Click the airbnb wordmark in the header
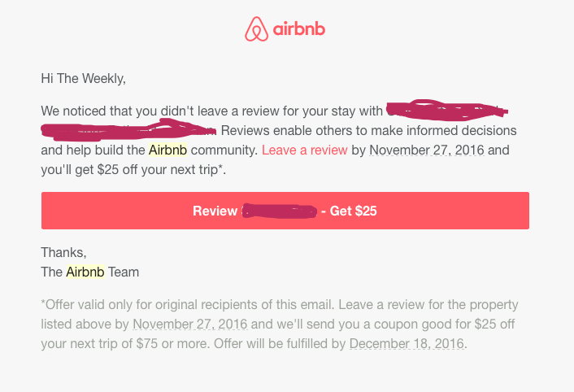Viewport: 574px width, 392px height. click(x=299, y=29)
